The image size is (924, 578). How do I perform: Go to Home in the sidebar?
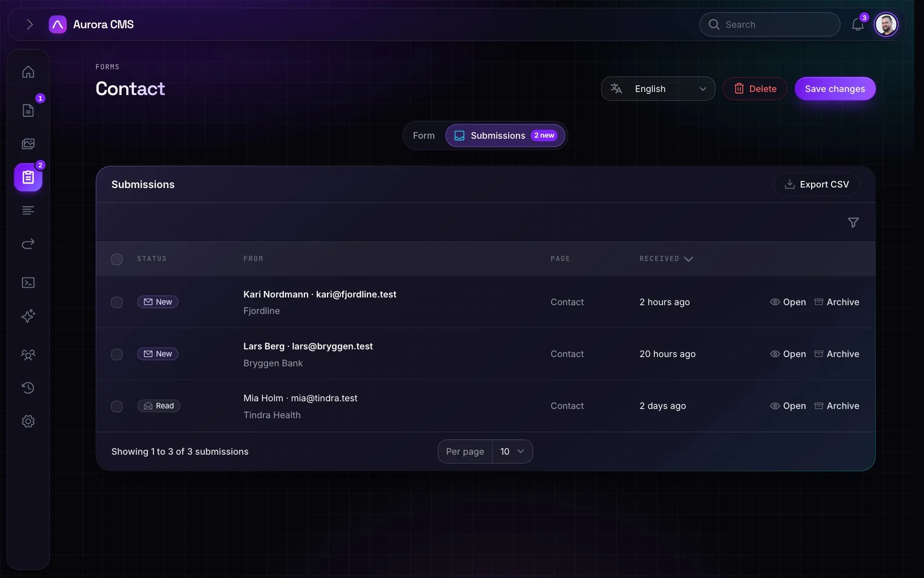[28, 72]
